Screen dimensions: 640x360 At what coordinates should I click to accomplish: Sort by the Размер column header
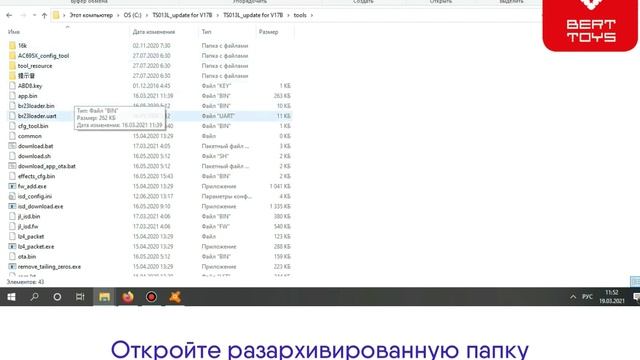coord(269,32)
